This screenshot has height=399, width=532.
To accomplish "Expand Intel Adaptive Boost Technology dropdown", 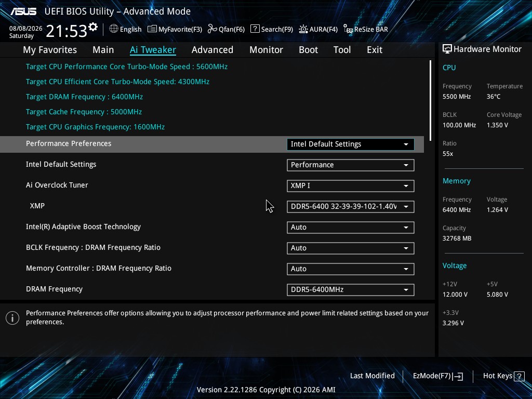I will (351, 228).
